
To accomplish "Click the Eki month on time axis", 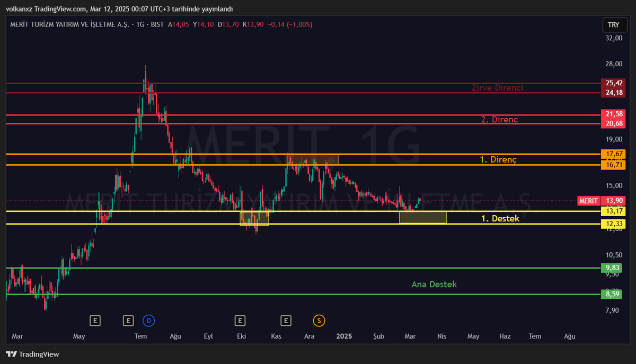I will pyautogui.click(x=242, y=336).
